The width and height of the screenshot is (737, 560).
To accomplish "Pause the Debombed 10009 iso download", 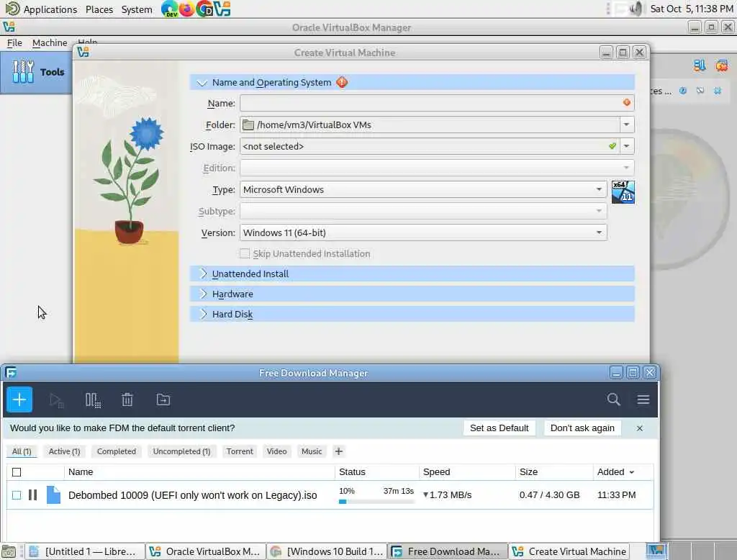I will [x=32, y=495].
